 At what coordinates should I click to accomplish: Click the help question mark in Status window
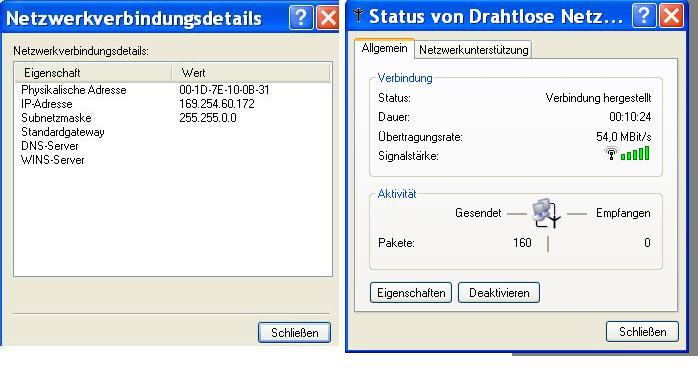click(x=644, y=16)
